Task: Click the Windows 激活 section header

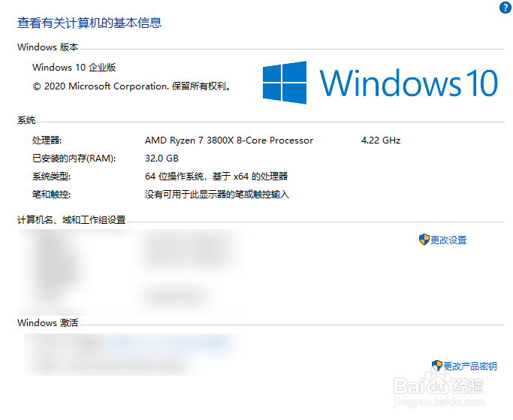Action: point(47,323)
